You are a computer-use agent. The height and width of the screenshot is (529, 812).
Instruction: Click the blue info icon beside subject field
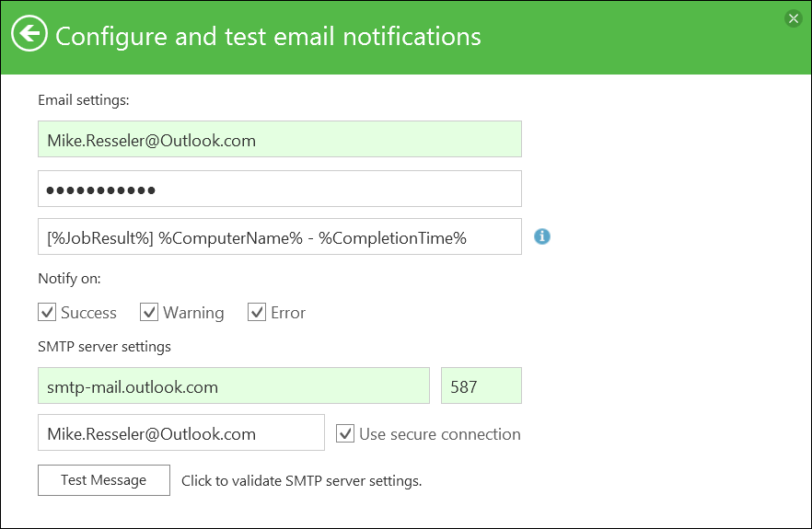coord(542,236)
